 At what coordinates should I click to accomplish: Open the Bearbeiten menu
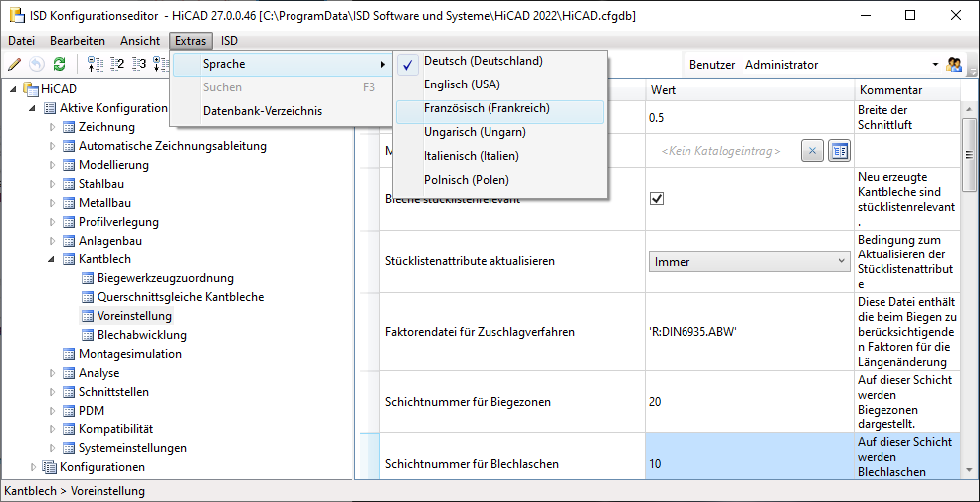pos(78,41)
